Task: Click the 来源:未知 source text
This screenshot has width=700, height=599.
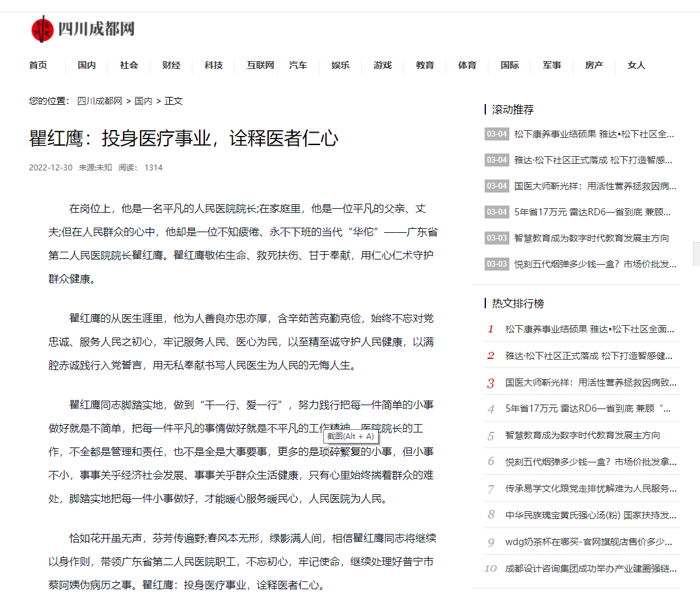Action: click(95, 167)
